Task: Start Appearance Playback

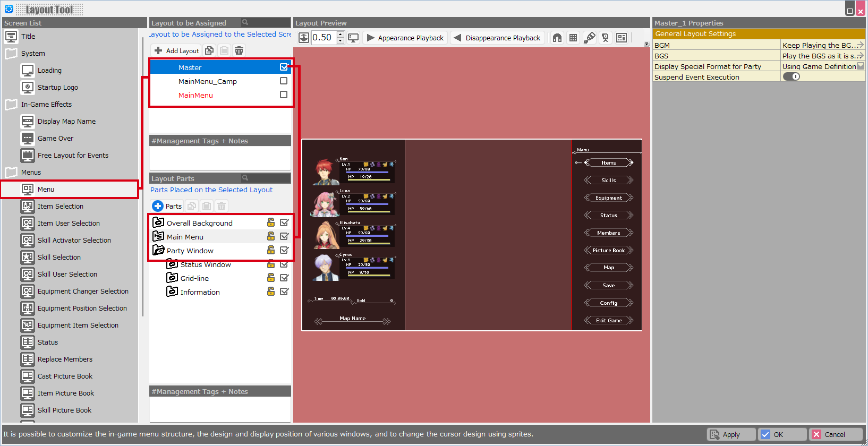Action: (405, 38)
